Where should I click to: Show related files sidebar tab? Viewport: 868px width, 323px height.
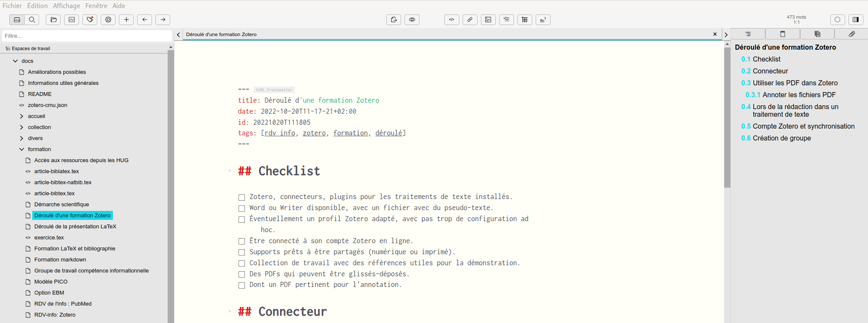pos(817,34)
